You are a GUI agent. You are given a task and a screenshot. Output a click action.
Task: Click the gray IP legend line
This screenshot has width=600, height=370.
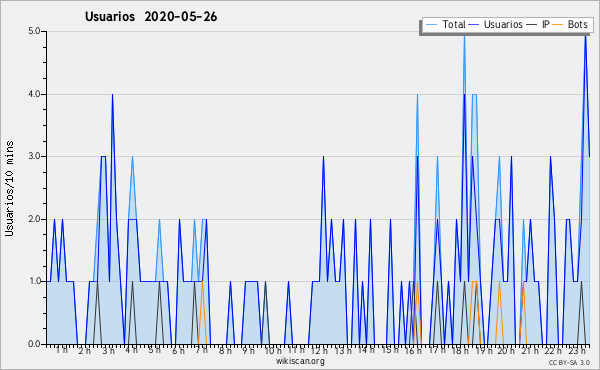pos(532,25)
